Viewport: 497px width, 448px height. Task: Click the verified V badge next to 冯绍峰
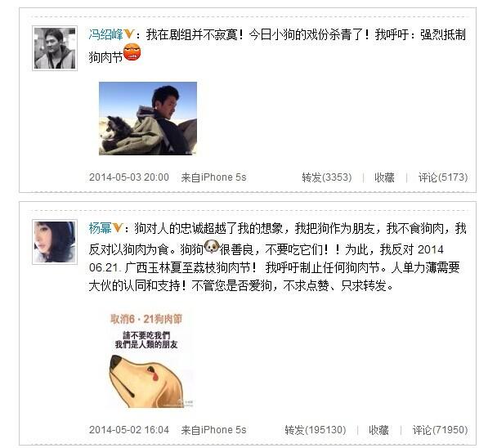129,34
